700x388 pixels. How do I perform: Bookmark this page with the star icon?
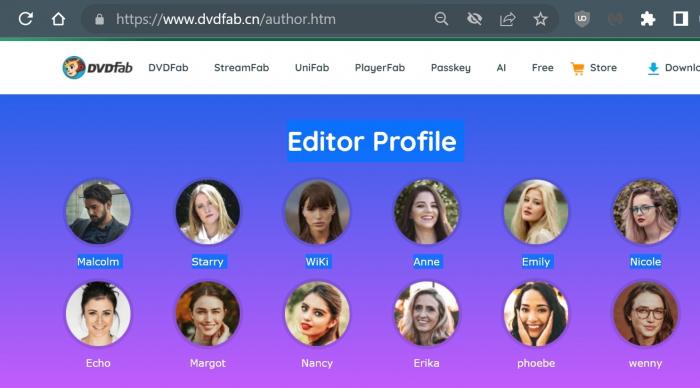(x=540, y=19)
